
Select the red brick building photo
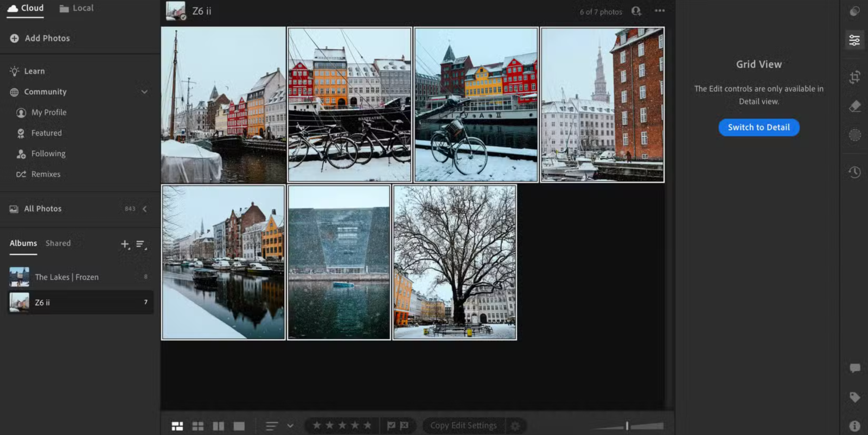pos(603,105)
